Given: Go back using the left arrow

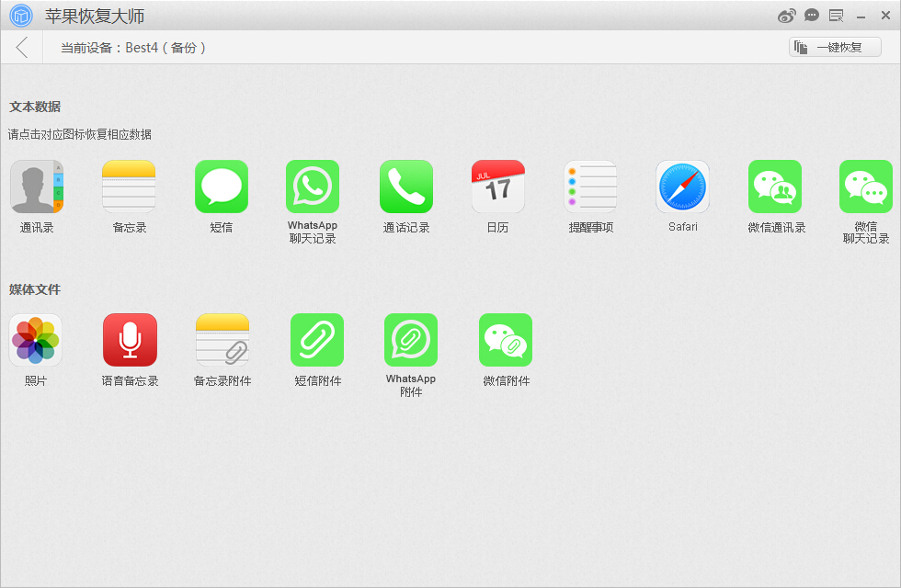Looking at the screenshot, I should point(22,48).
